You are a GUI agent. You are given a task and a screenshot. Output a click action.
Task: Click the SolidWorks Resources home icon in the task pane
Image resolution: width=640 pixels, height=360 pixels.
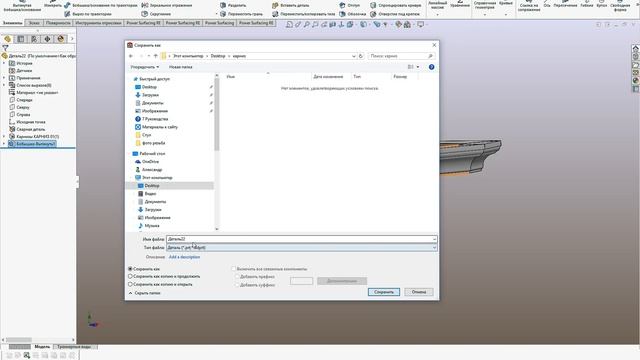tap(636, 48)
